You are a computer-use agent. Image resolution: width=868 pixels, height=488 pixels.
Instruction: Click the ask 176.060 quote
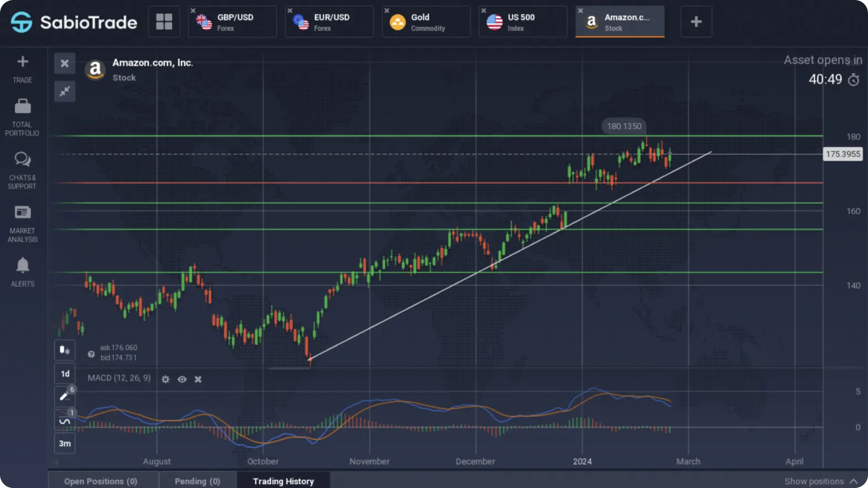[118, 347]
